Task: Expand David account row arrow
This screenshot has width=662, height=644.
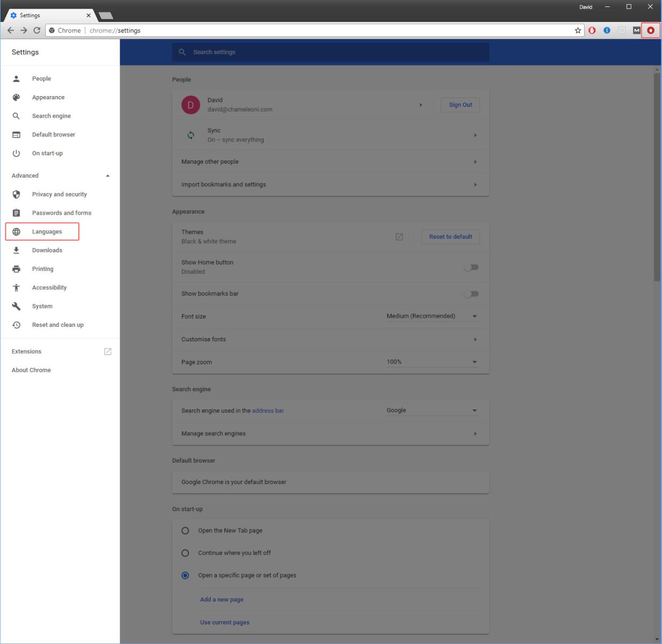Action: tap(420, 105)
